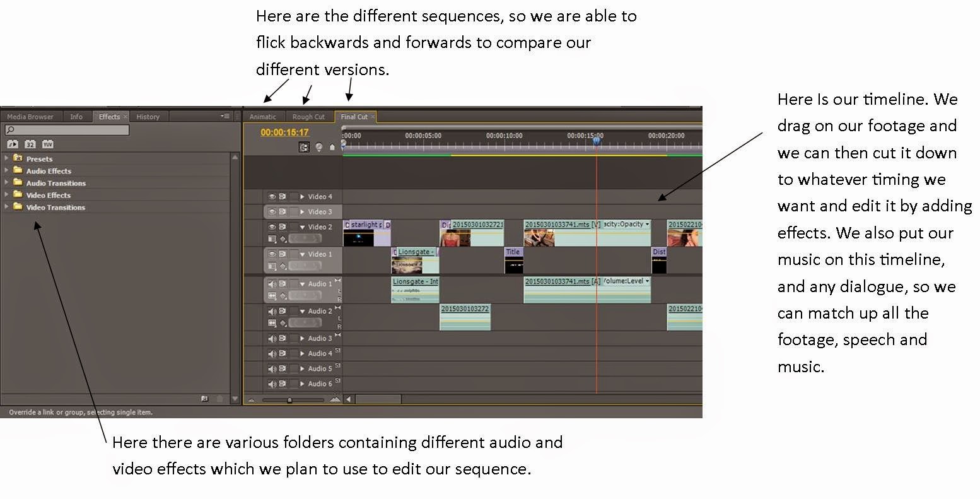Click the timeline zoom slider handle
This screenshot has height=499, width=980.
coord(289,400)
